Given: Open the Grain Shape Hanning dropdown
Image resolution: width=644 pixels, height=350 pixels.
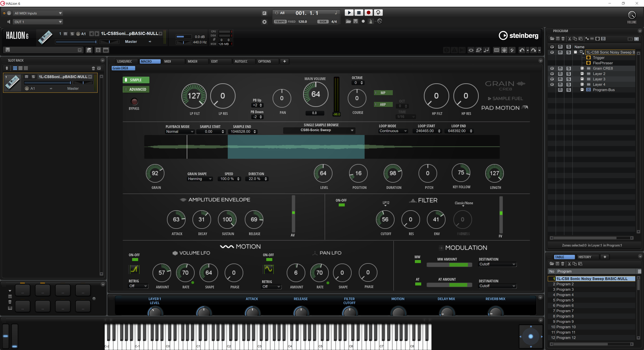Looking at the screenshot, I should (x=200, y=179).
